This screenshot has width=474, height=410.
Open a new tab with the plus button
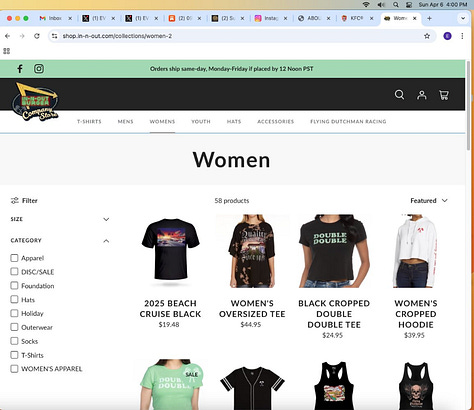click(x=429, y=18)
